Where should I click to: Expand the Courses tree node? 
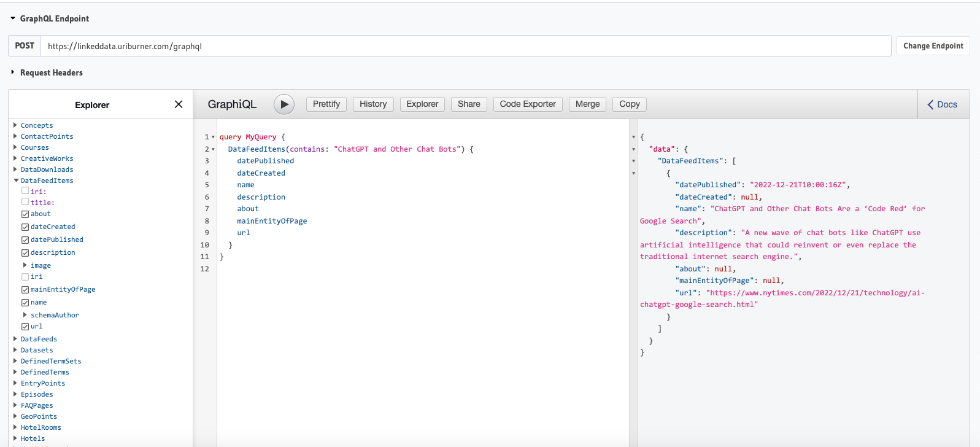15,147
